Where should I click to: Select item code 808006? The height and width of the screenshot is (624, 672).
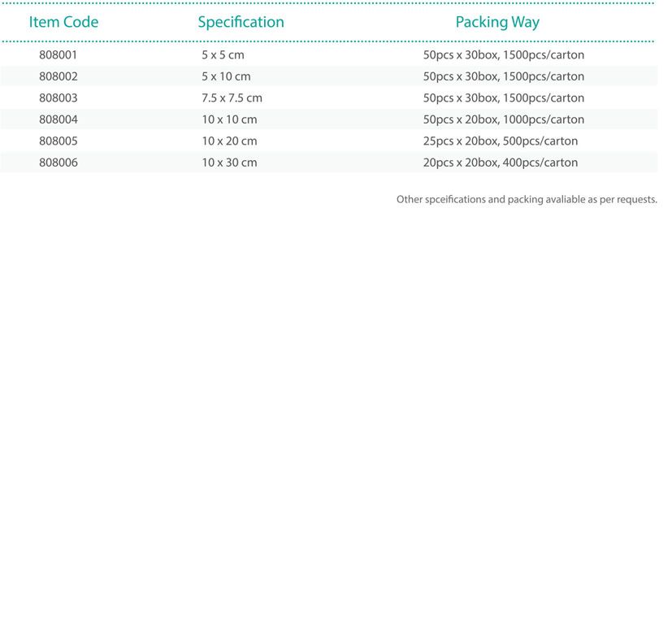[x=59, y=162]
